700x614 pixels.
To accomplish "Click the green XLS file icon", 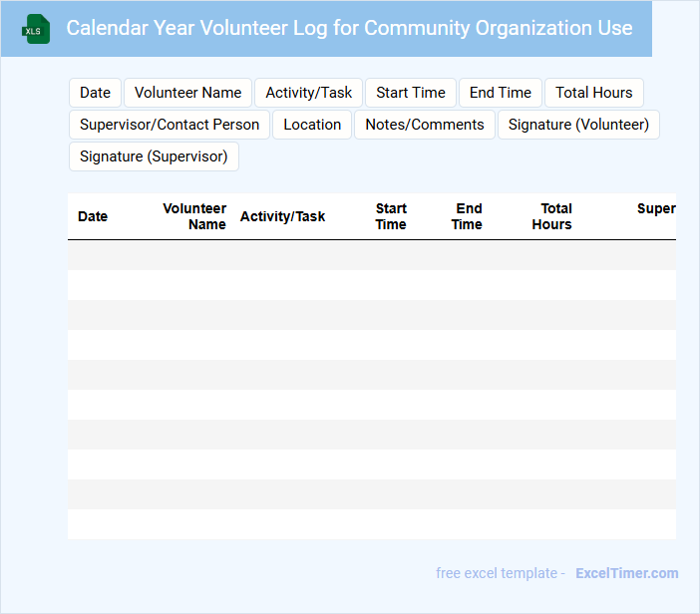I will click(x=37, y=29).
